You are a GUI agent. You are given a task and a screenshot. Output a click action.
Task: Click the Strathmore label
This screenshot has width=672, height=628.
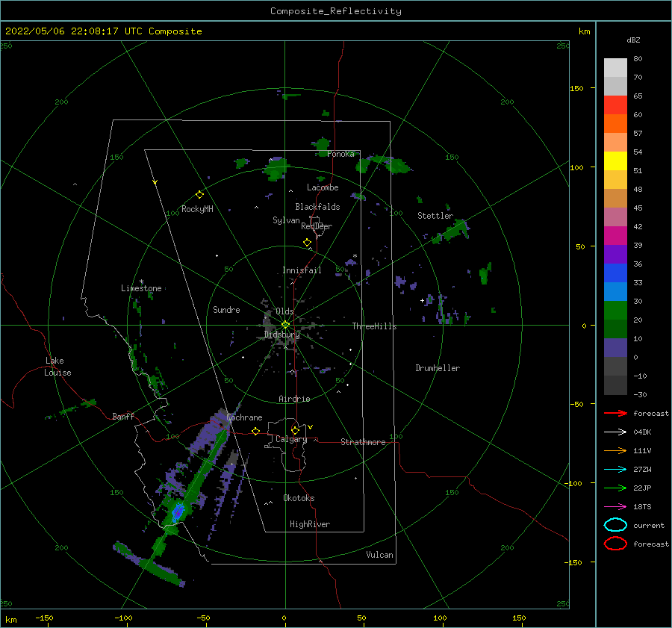[363, 442]
